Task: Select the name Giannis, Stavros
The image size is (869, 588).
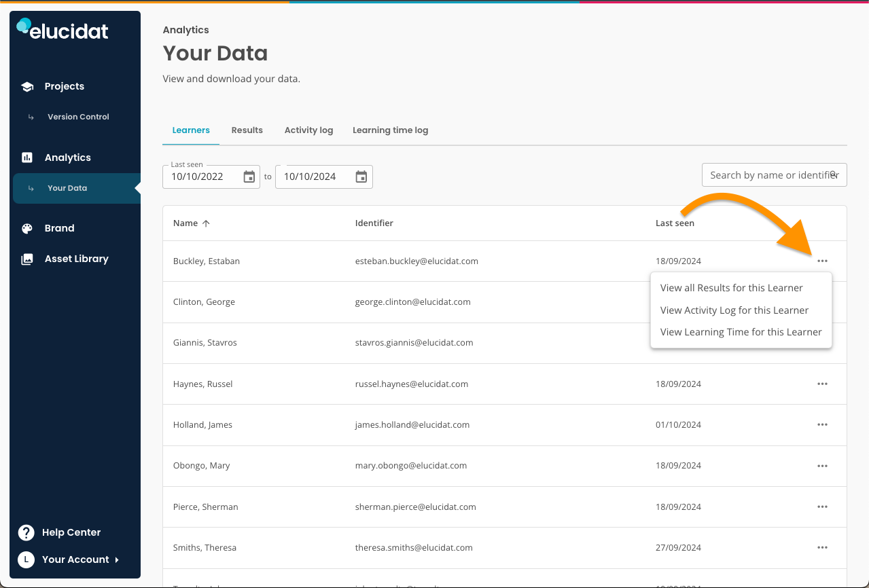Action: point(205,343)
